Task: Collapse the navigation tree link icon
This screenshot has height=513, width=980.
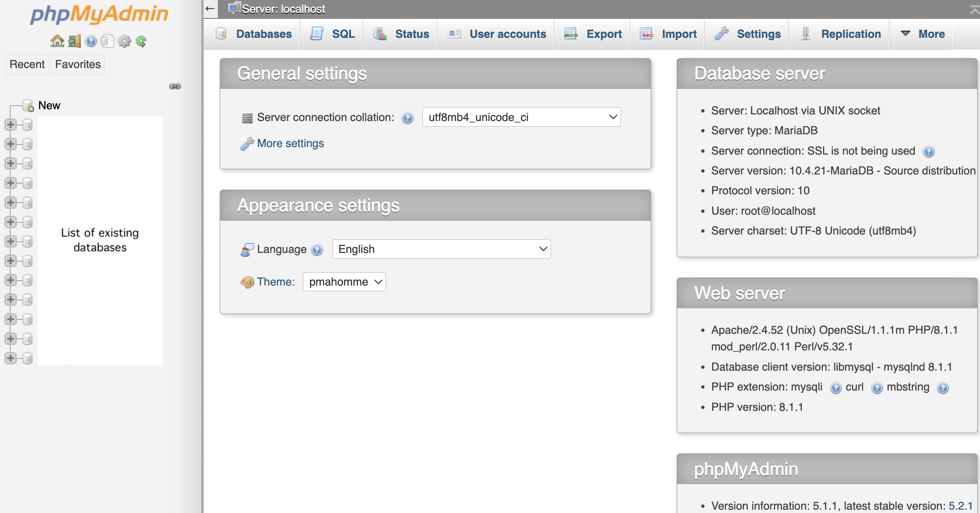Action: pos(175,87)
